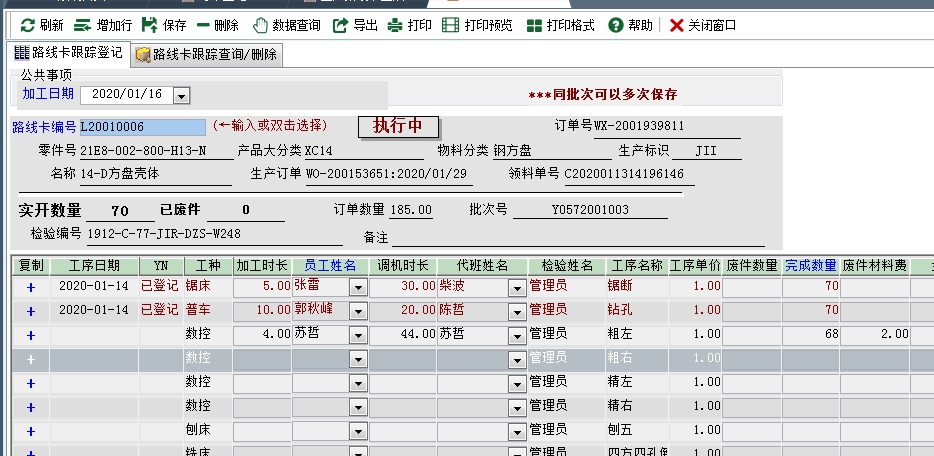Click the 锯断 process name cell
Image resolution: width=934 pixels, height=456 pixels.
(619, 286)
